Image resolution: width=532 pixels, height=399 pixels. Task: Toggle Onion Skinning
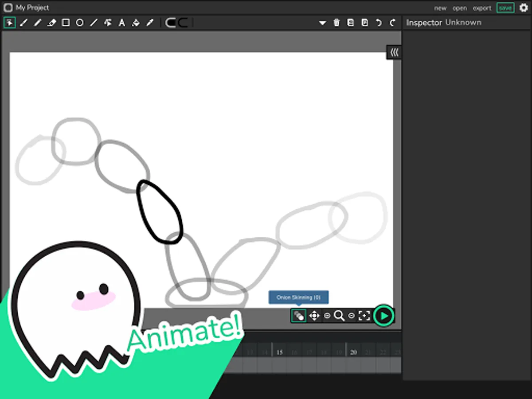click(298, 316)
